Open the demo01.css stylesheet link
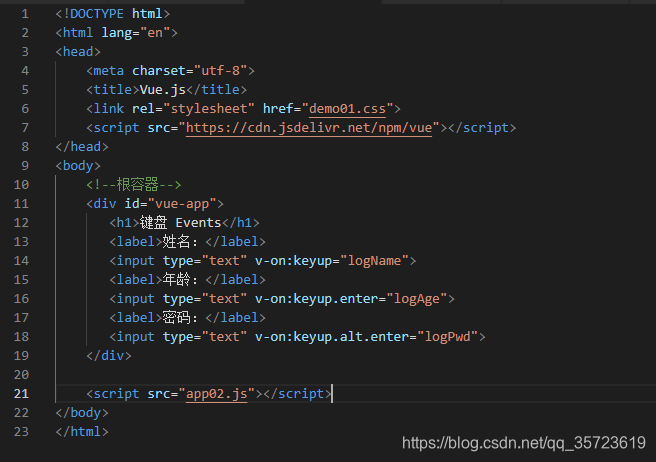The width and height of the screenshot is (656, 462). coord(347,109)
